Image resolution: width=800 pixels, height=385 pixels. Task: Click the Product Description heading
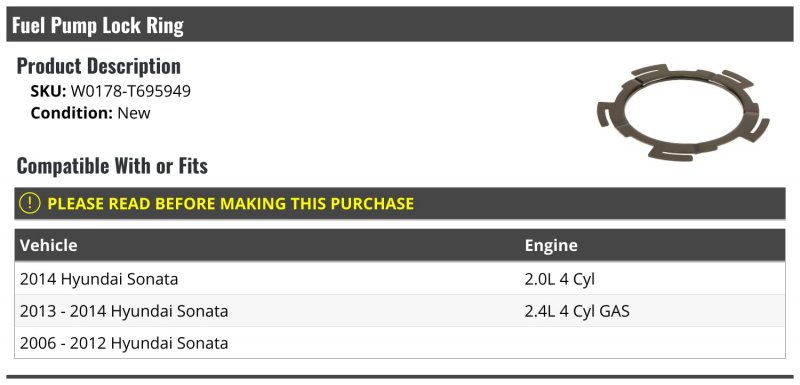tap(98, 66)
